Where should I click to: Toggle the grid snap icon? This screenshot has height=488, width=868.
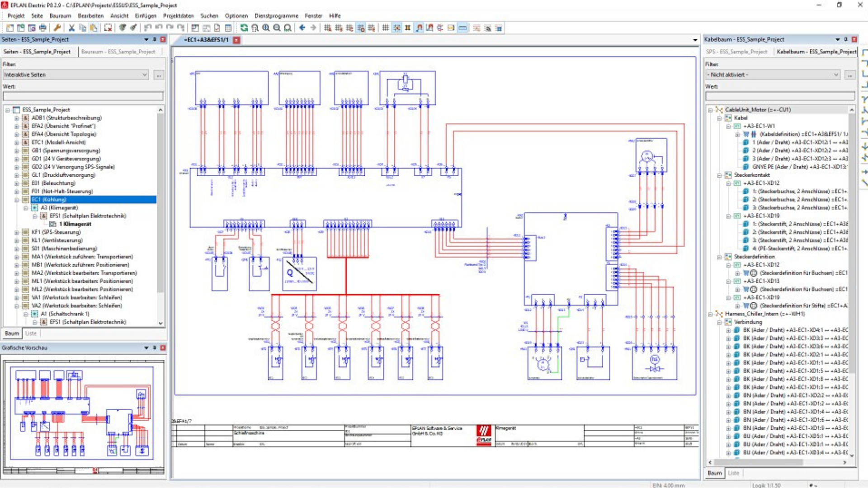point(396,28)
